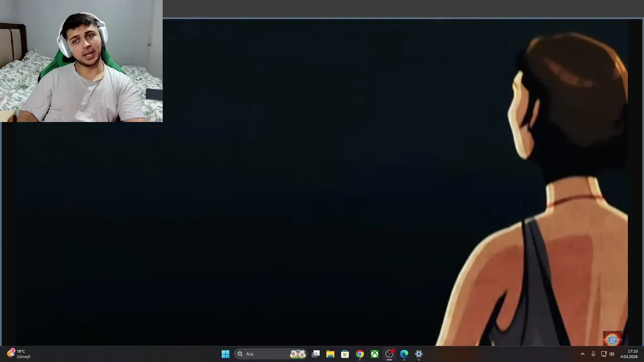Viewport: 644px width, 362px height.
Task: Click the webcam overlay of the streamer
Action: tap(82, 61)
